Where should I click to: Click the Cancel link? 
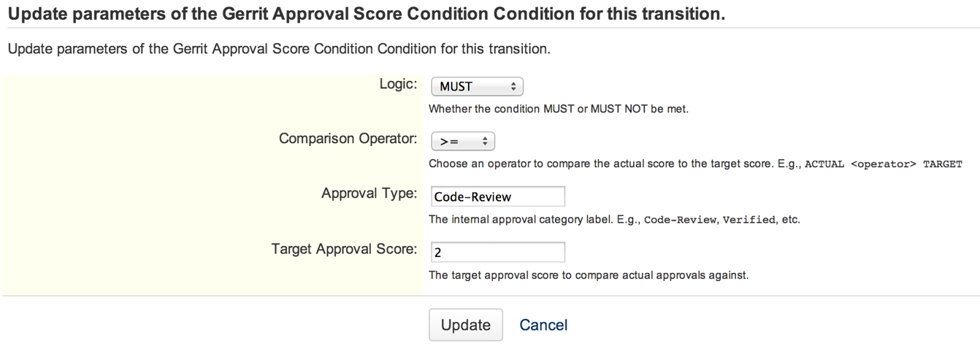coord(543,325)
